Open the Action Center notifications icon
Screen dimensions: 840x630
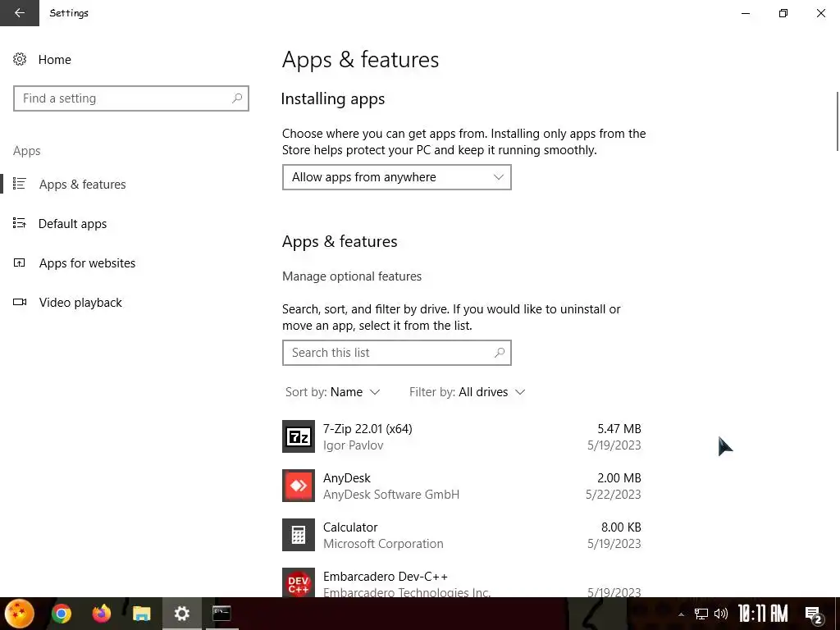814,614
